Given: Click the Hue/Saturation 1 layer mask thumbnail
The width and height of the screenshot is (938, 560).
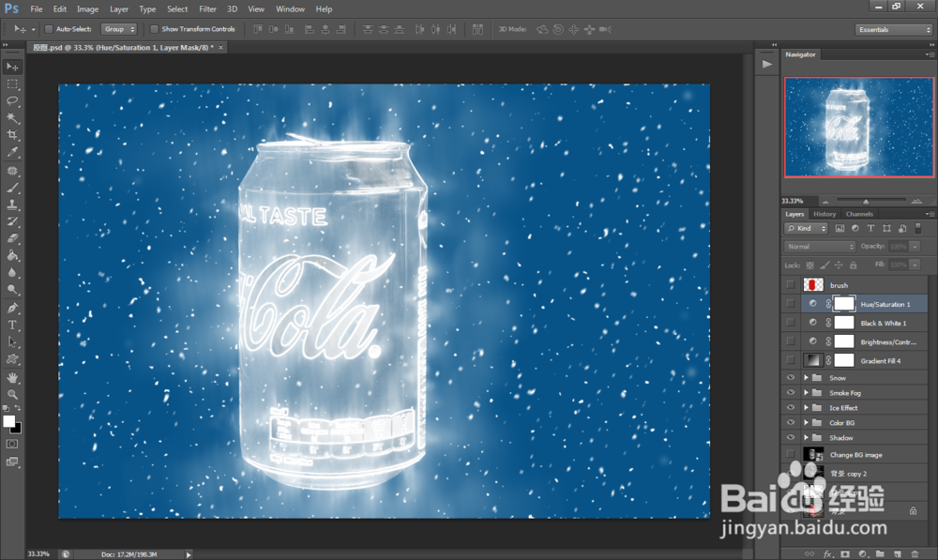Looking at the screenshot, I should (x=844, y=303).
